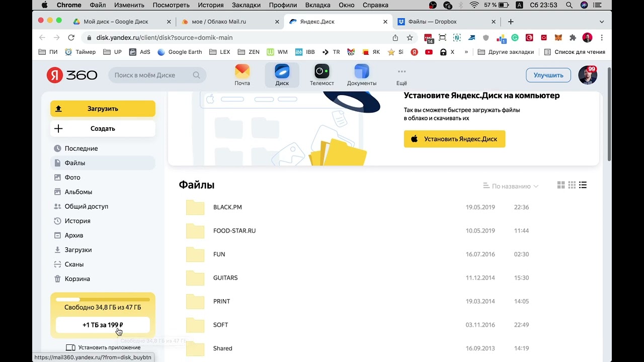Open История in the sidebar
The image size is (644, 362).
(x=103, y=221)
